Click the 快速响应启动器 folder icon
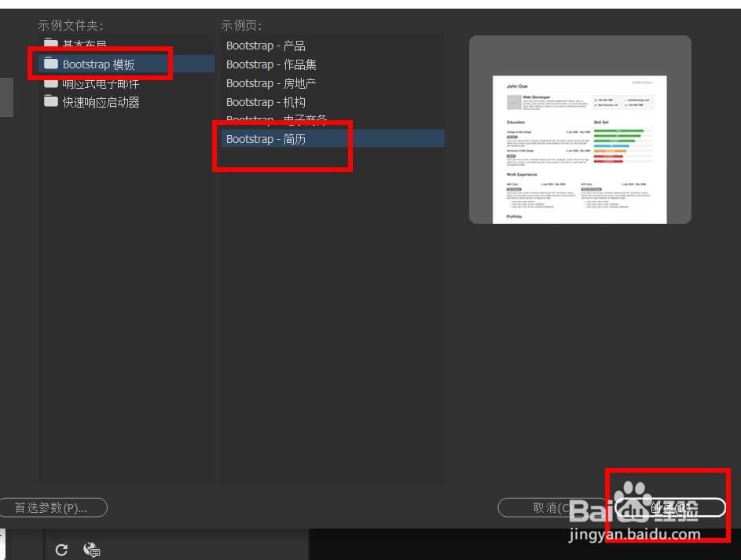 click(50, 101)
